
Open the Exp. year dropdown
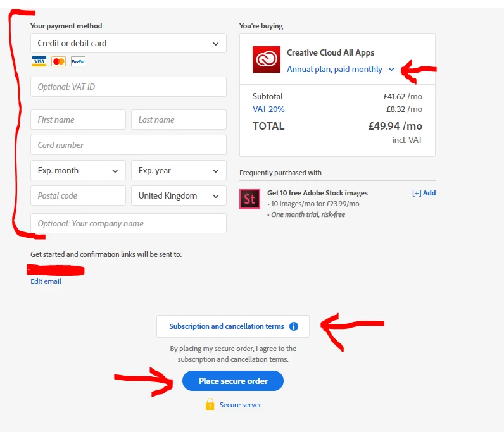pos(179,170)
